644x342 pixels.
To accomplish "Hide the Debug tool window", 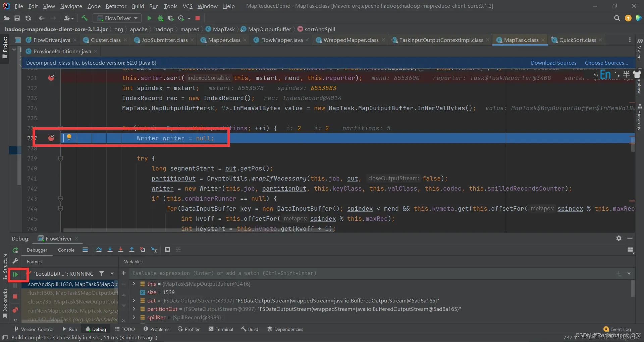I will pyautogui.click(x=630, y=238).
